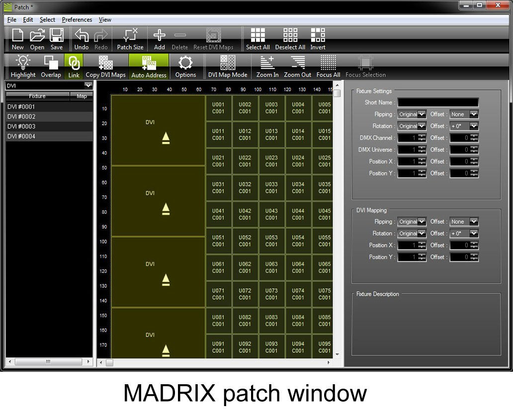Open the File menu
The image size is (513, 420).
pyautogui.click(x=12, y=19)
